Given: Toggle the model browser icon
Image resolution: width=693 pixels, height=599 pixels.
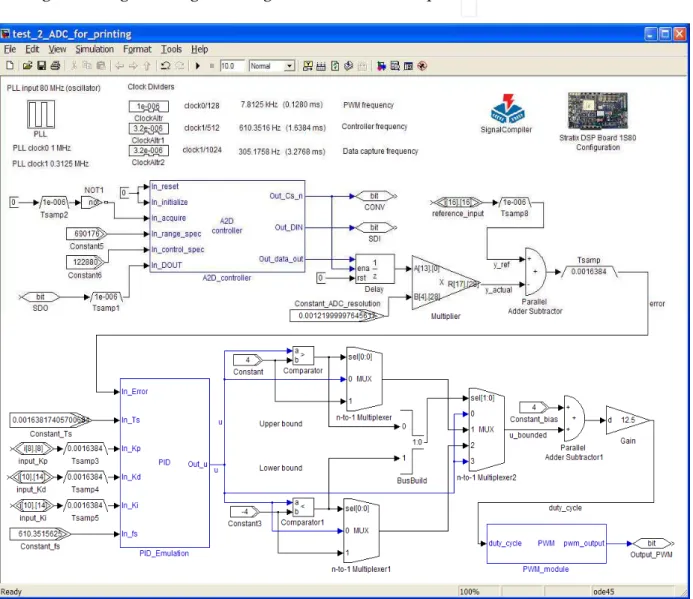Looking at the screenshot, I should pyautogui.click(x=408, y=66).
